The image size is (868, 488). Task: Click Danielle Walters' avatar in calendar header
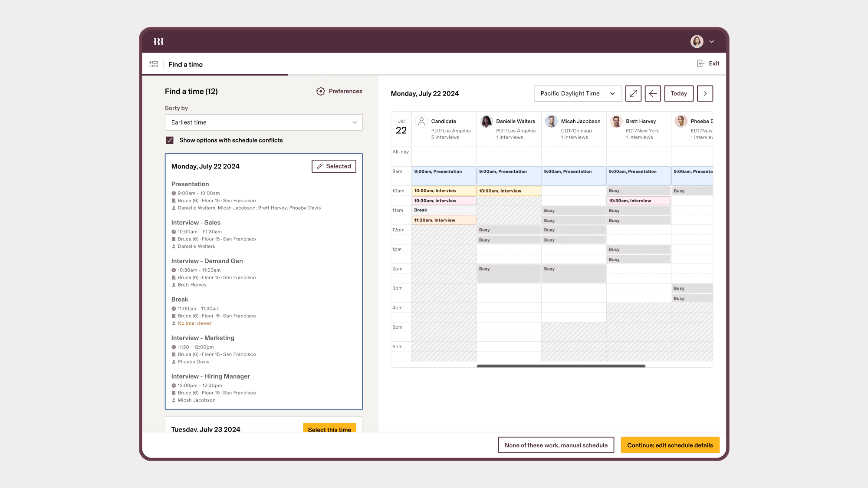click(487, 121)
